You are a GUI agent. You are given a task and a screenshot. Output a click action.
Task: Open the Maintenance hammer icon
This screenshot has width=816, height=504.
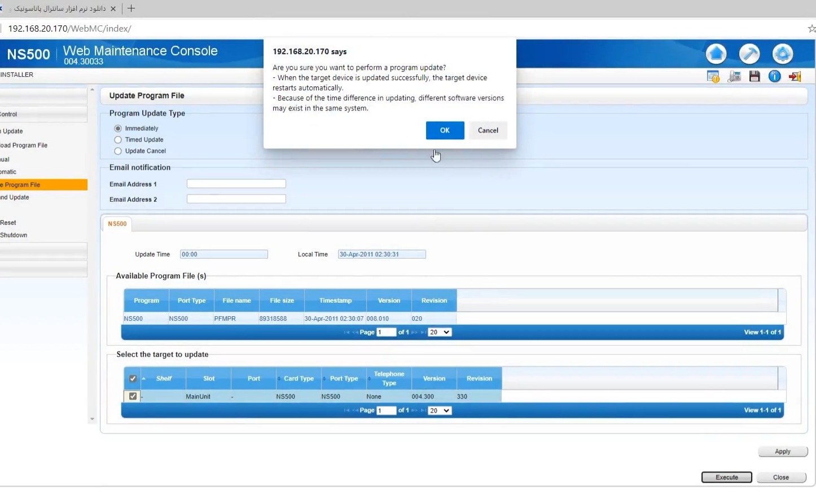tap(749, 54)
